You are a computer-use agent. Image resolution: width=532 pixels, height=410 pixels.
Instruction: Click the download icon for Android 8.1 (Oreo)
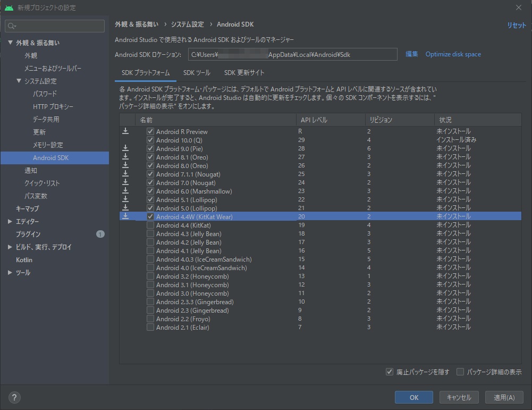point(126,157)
